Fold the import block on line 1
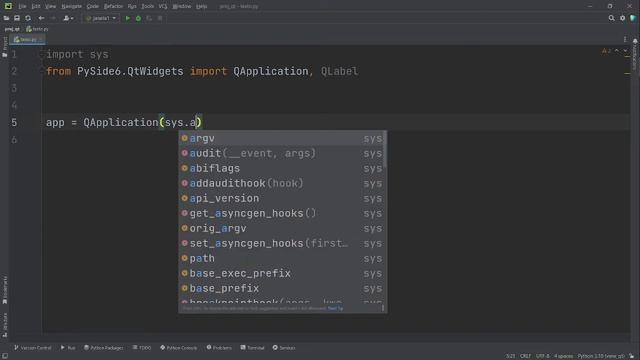This screenshot has width=640, height=360. coord(42,55)
